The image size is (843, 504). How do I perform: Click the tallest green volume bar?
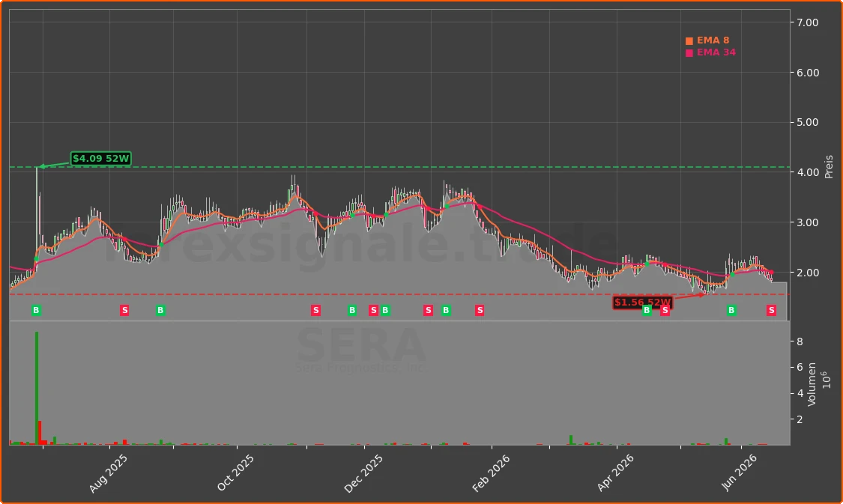pyautogui.click(x=37, y=388)
